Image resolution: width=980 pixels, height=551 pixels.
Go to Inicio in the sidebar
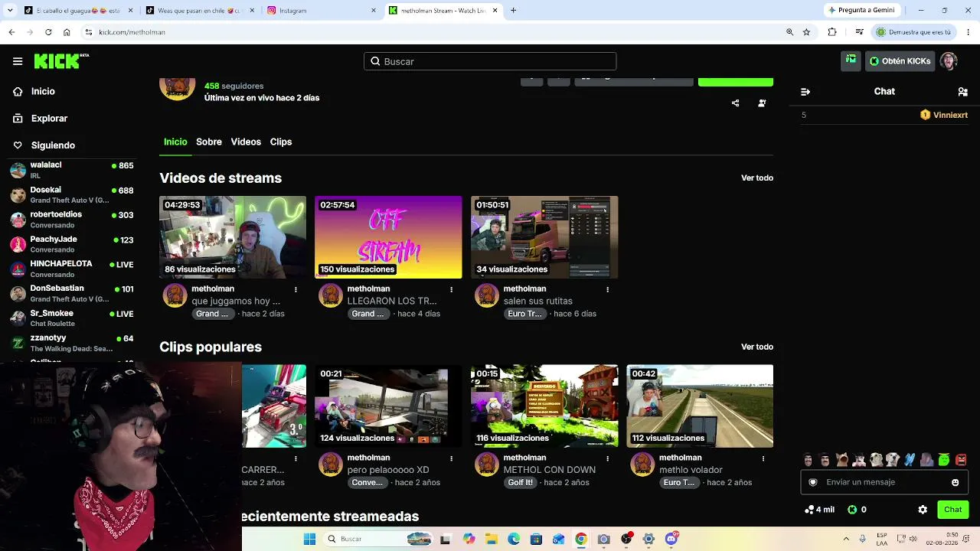click(43, 91)
